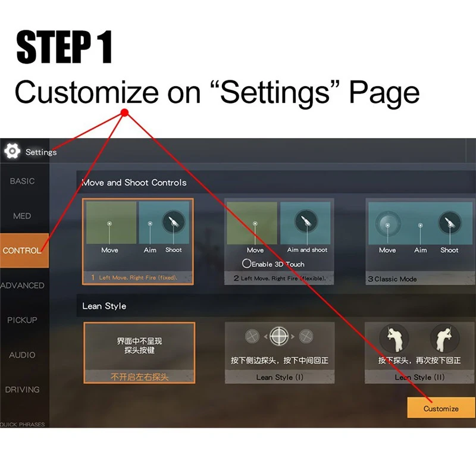476x476 pixels.
Task: Click the bullet icon above Aim and shoot
Action: pos(306,221)
